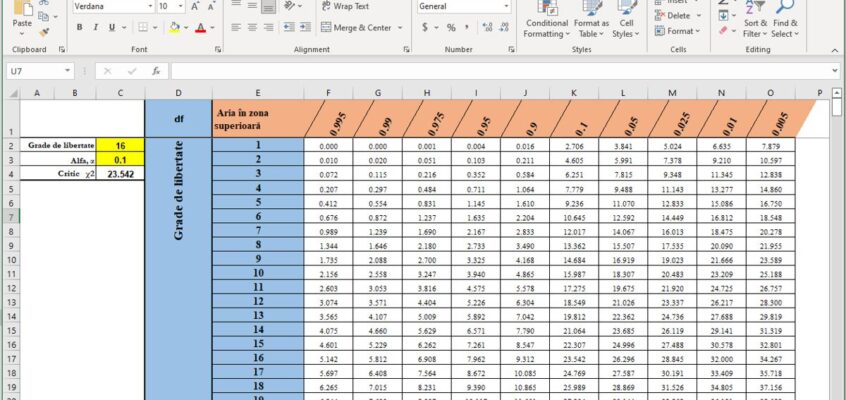The height and width of the screenshot is (400, 846).
Task: Open Clipboard pane launcher
Action: pos(62,49)
